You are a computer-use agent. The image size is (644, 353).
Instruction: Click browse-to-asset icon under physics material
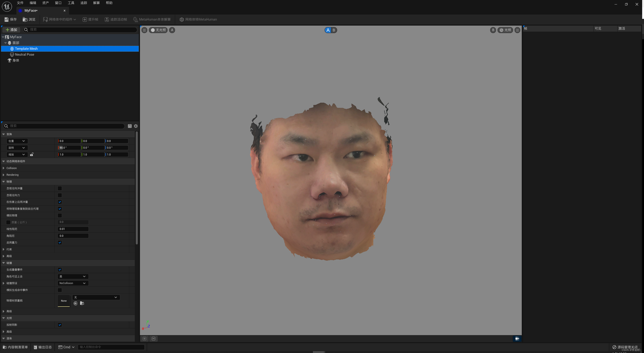coord(82,303)
